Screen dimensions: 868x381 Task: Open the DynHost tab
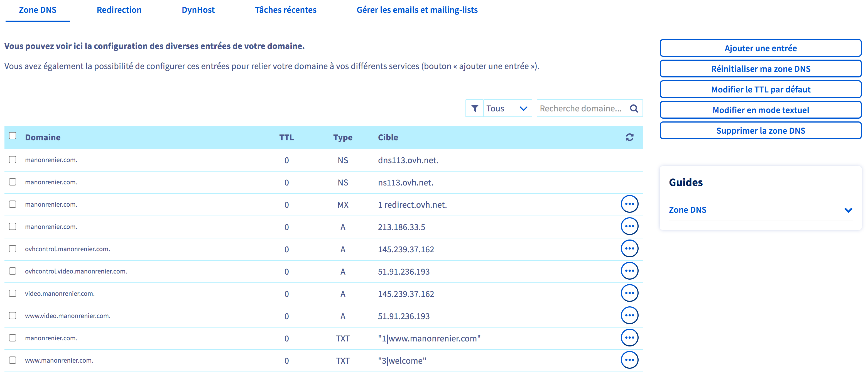pyautogui.click(x=198, y=10)
